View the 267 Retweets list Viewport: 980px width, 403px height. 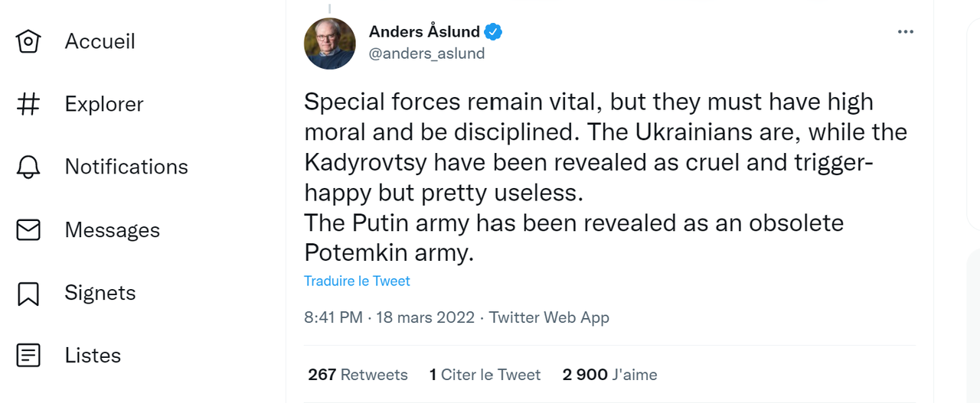[358, 375]
